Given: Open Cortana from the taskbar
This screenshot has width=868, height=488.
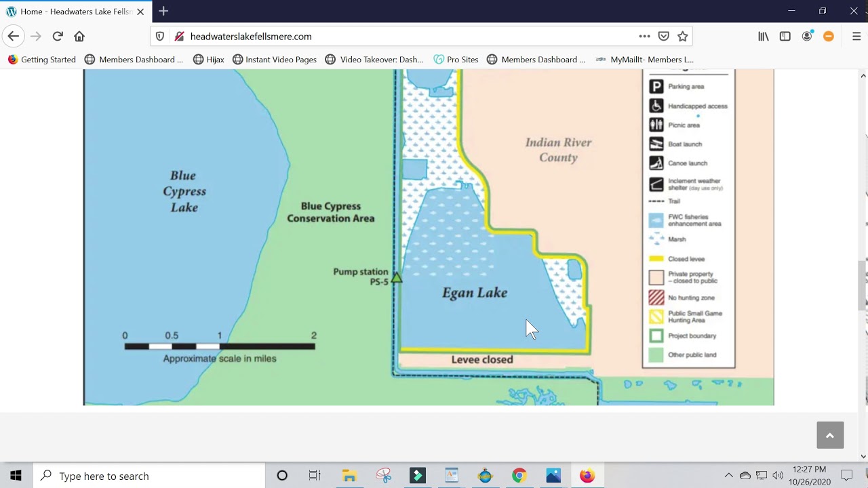Looking at the screenshot, I should 282,476.
